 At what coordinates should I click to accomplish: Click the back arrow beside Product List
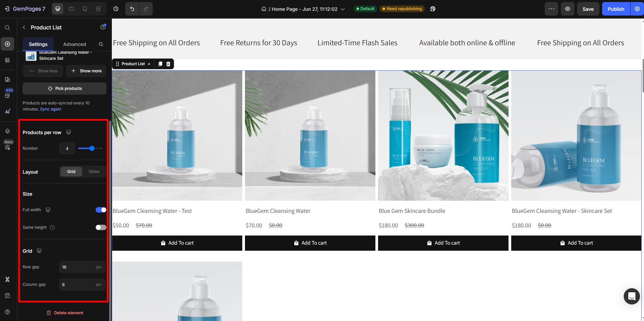[24, 27]
